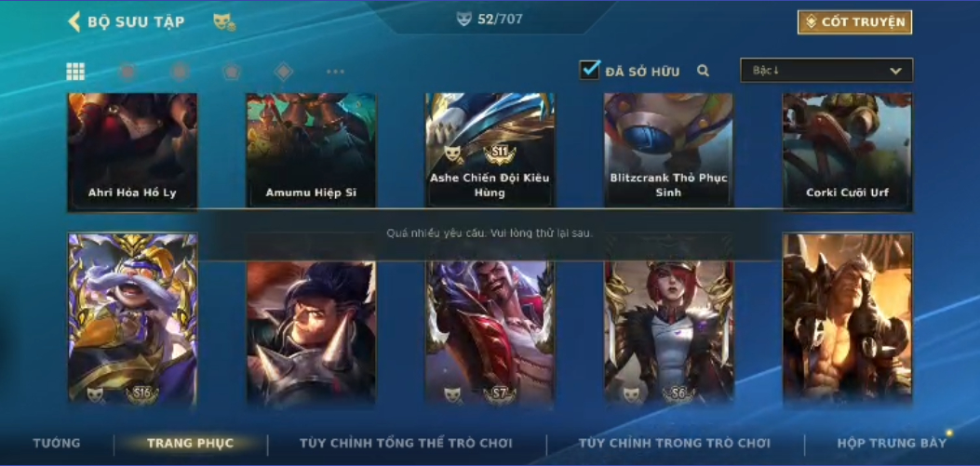Go back using the Bộ Sưu Tập arrow

pos(74,21)
